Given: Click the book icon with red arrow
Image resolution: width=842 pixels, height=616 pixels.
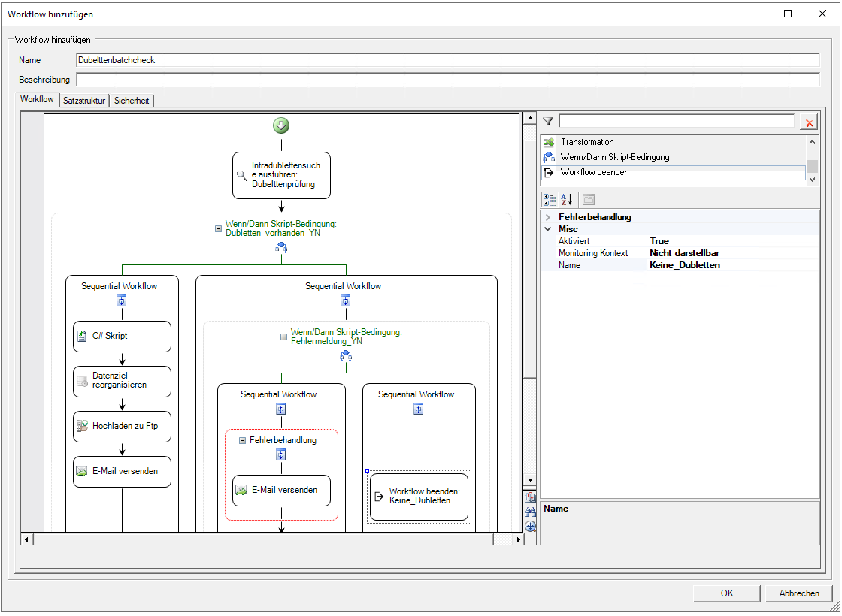Looking at the screenshot, I should click(531, 497).
